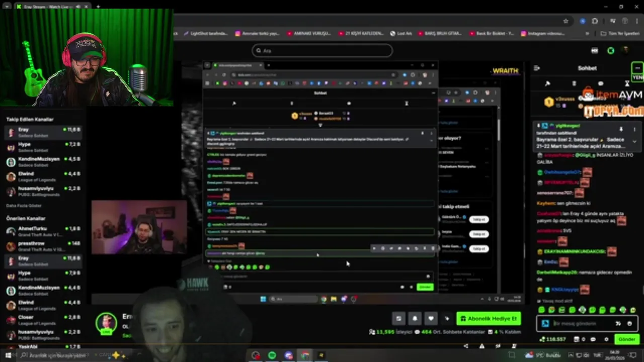Click Gönder button in inner chat window
The image size is (644, 362).
pyautogui.click(x=425, y=287)
